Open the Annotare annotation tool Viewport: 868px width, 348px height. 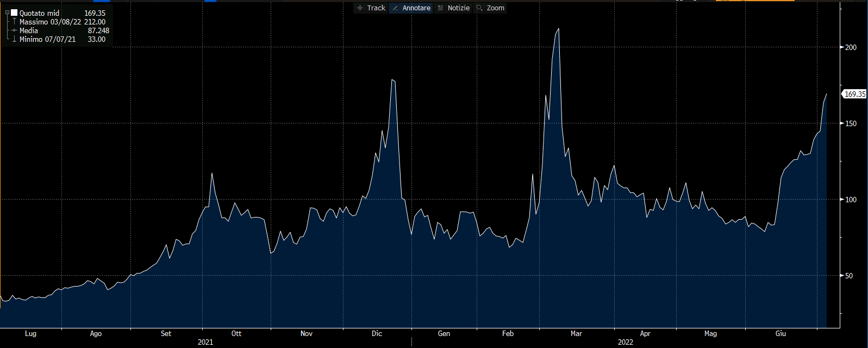[x=411, y=8]
